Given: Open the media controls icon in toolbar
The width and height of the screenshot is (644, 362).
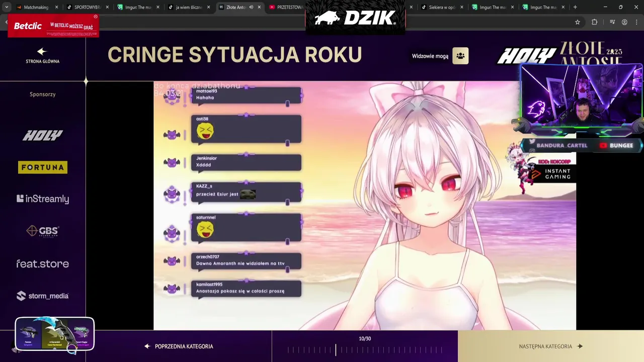Looking at the screenshot, I should tap(612, 22).
